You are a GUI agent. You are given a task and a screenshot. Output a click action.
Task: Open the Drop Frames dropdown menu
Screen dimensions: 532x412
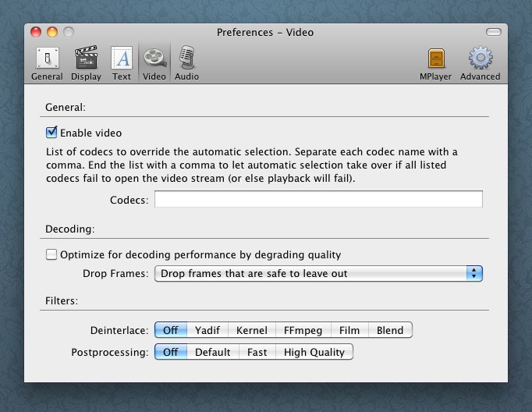point(318,274)
